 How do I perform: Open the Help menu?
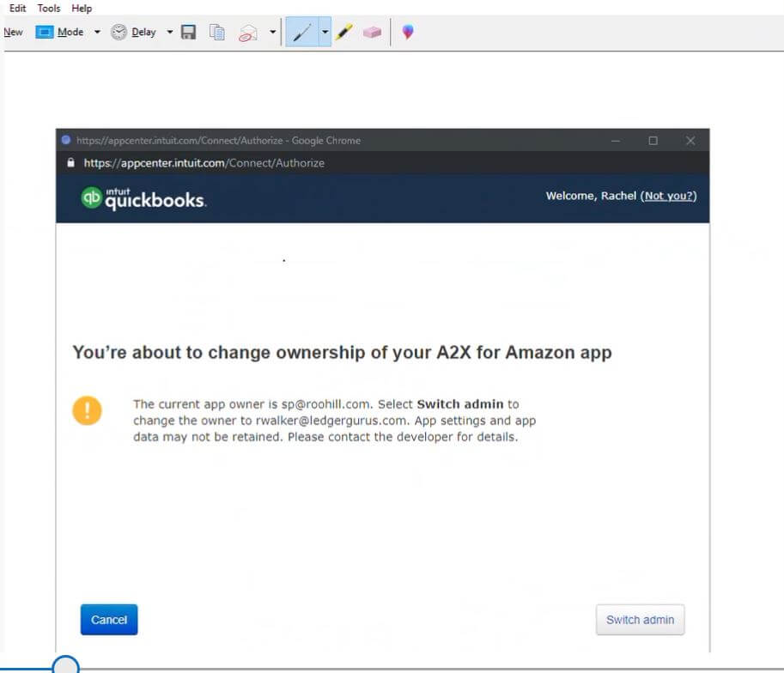pyautogui.click(x=82, y=8)
